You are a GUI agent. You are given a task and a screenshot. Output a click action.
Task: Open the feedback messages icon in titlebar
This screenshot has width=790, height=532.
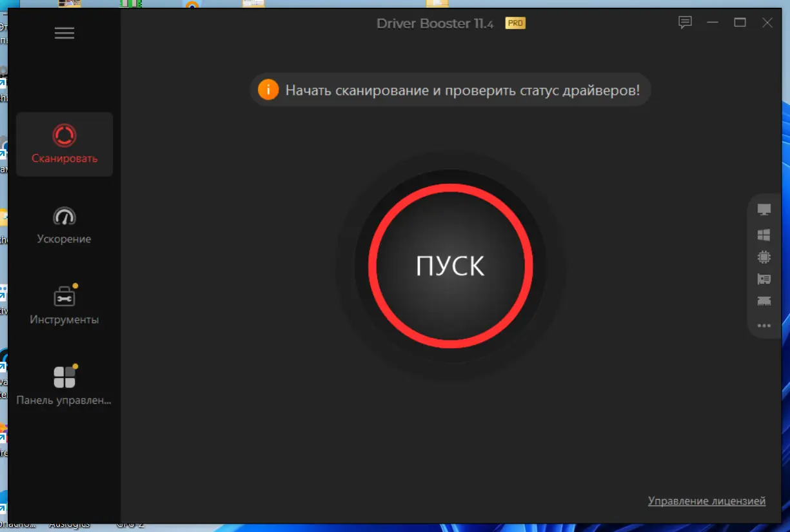[x=685, y=23]
